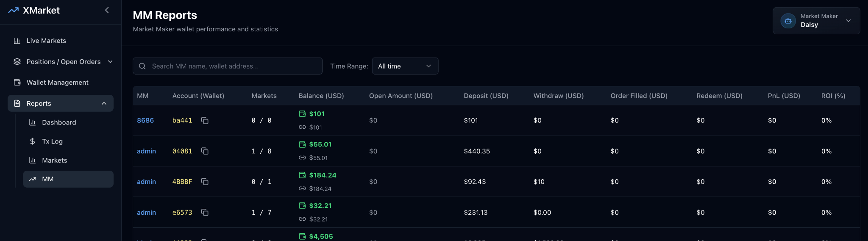This screenshot has width=868, height=241.
Task: Click the Market Maker robot avatar icon
Action: pyautogui.click(x=788, y=21)
